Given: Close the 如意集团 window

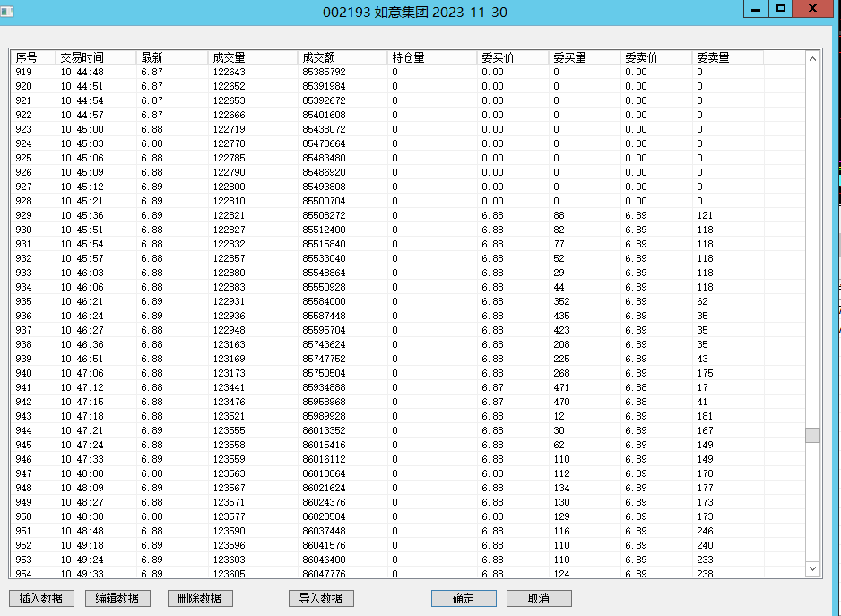Looking at the screenshot, I should [812, 9].
